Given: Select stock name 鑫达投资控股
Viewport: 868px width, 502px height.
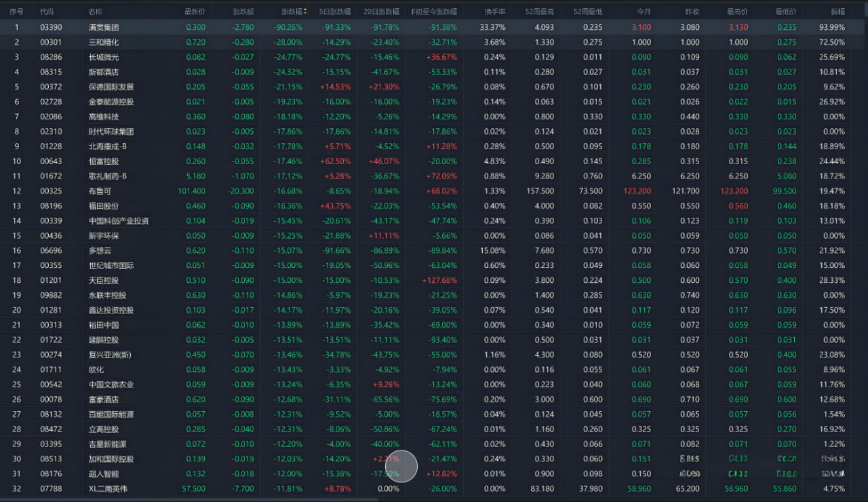Looking at the screenshot, I should click(x=111, y=310).
